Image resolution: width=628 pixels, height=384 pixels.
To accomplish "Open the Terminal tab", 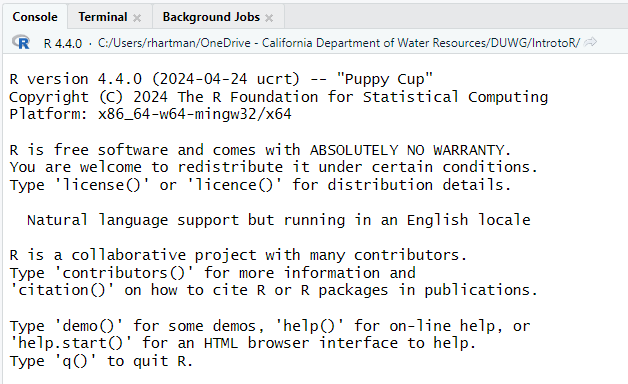I will coord(103,17).
